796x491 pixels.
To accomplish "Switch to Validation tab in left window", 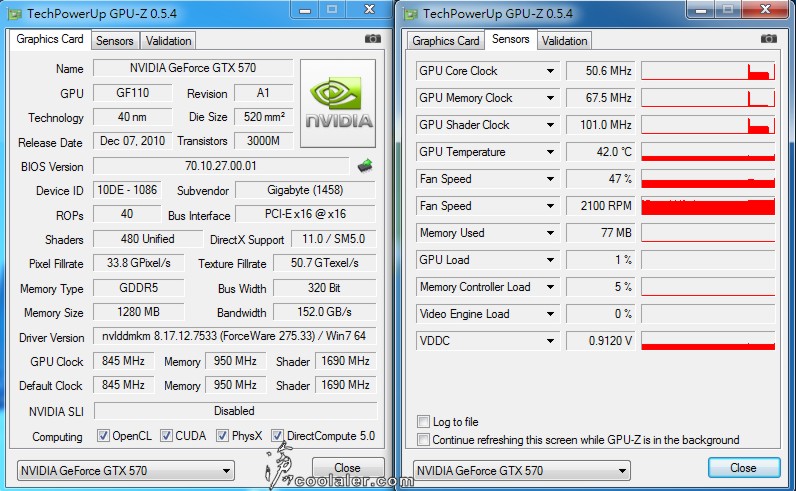I will [x=169, y=41].
